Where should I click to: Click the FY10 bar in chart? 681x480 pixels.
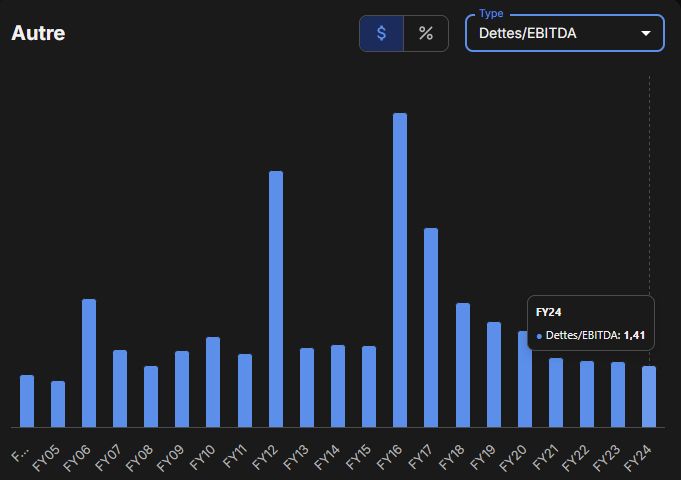point(213,382)
